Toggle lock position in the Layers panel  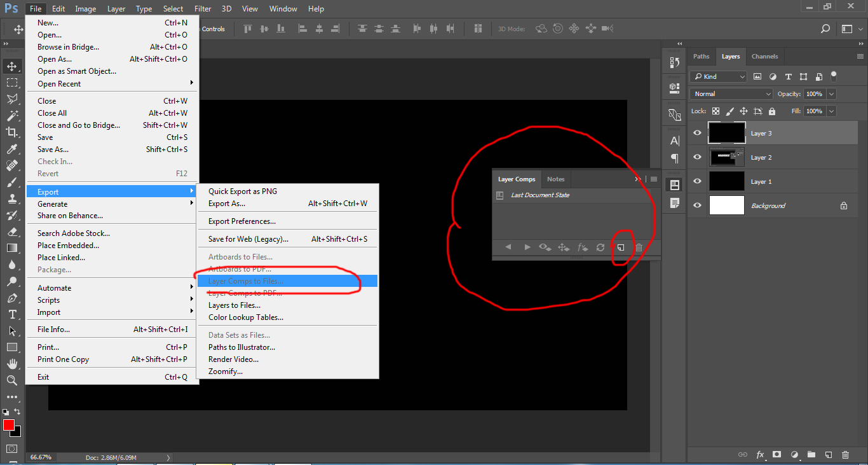pyautogui.click(x=744, y=111)
